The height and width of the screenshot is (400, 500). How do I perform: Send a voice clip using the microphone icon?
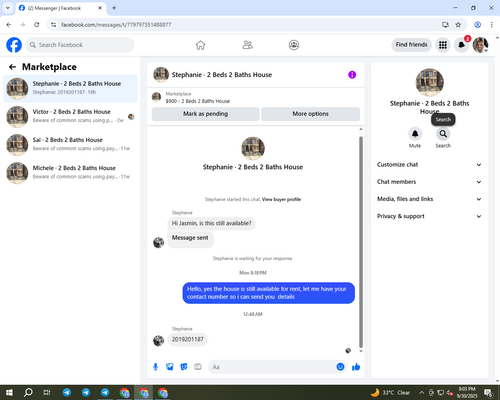tap(155, 367)
